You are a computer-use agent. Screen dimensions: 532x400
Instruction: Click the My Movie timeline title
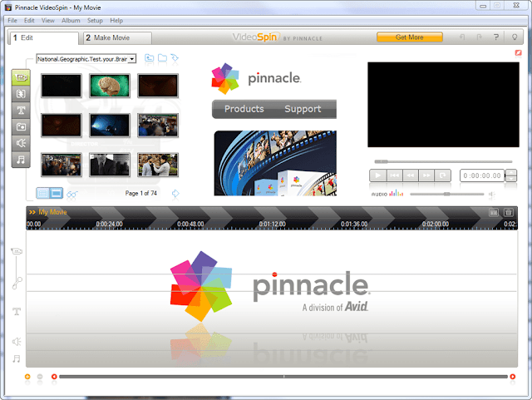point(52,212)
